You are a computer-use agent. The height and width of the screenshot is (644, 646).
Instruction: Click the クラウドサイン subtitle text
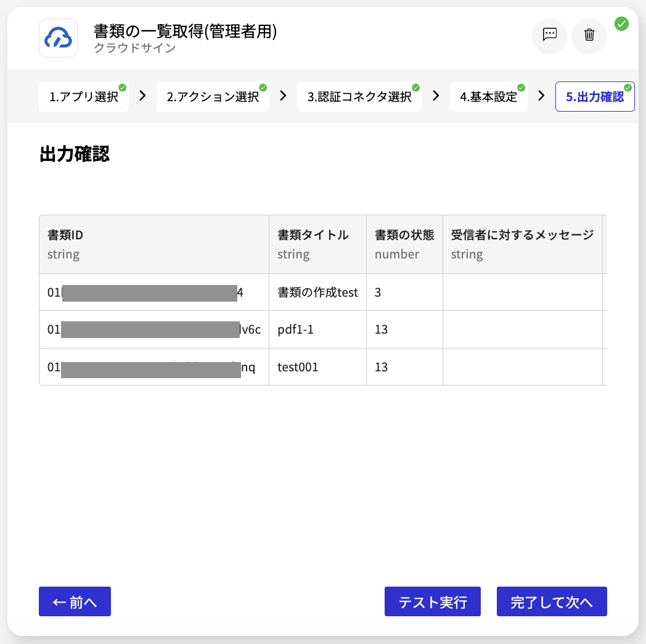(135, 48)
